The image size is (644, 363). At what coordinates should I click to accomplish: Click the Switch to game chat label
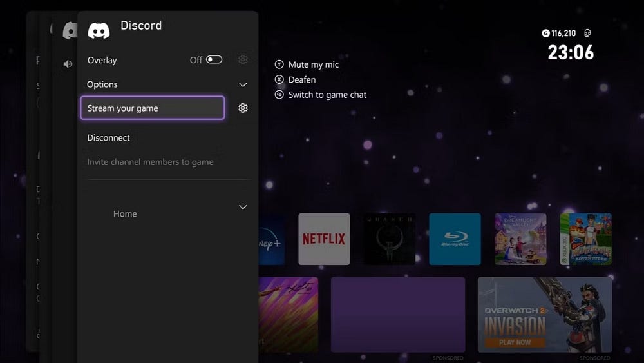(x=327, y=95)
